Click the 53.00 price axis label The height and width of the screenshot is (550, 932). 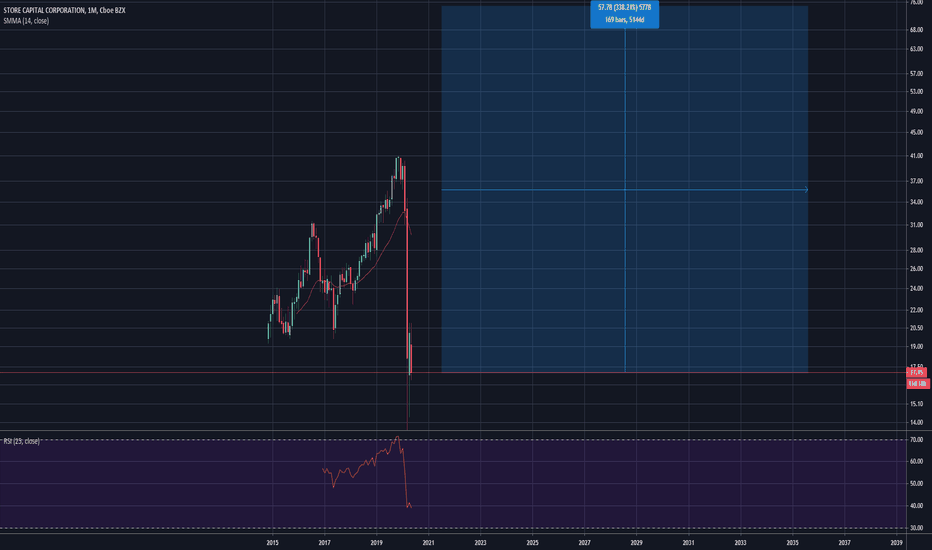[x=916, y=92]
